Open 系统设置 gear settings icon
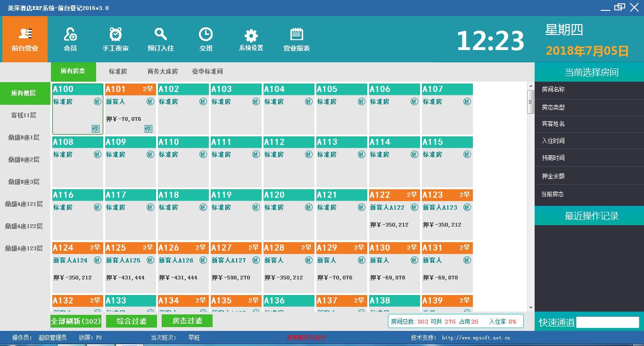 pos(251,39)
